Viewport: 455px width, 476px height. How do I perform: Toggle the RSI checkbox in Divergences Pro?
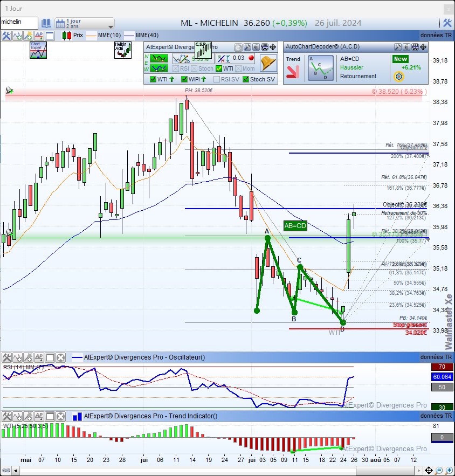coord(176,68)
